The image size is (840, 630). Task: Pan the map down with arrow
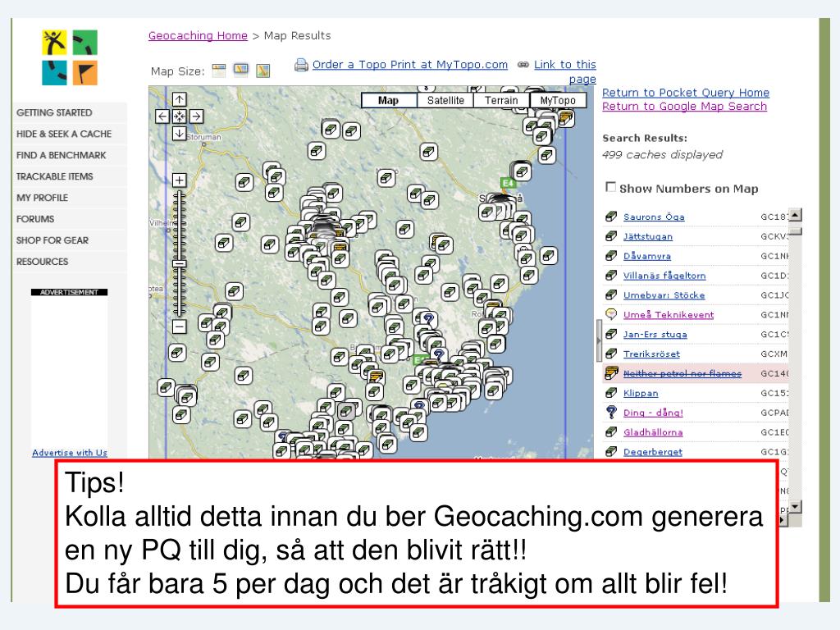click(x=180, y=134)
